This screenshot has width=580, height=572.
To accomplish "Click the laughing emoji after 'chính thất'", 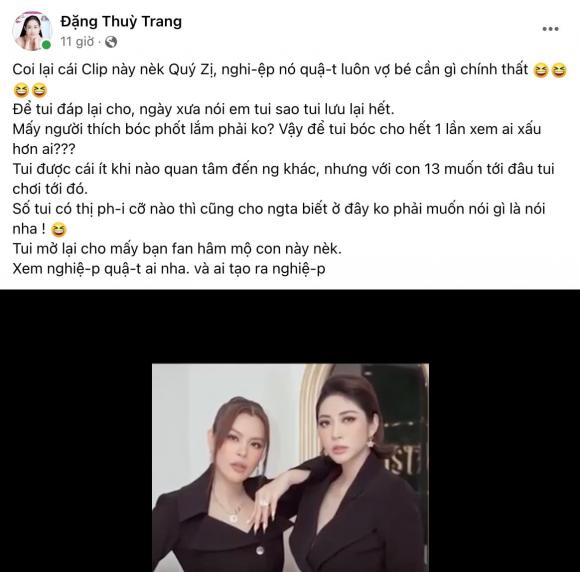I will (x=540, y=70).
